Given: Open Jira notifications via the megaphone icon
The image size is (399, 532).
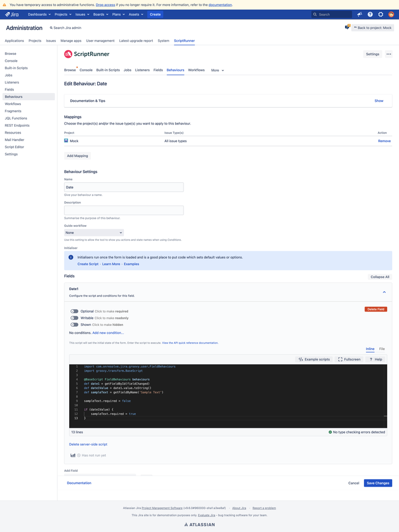Looking at the screenshot, I should coord(360,14).
